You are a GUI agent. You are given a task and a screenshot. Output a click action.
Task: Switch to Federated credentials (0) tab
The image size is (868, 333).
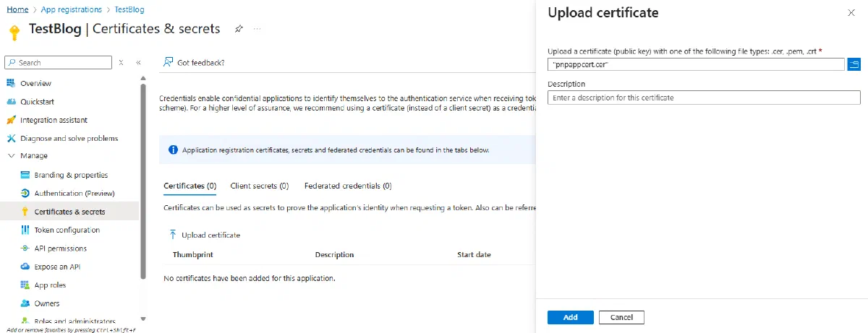348,186
